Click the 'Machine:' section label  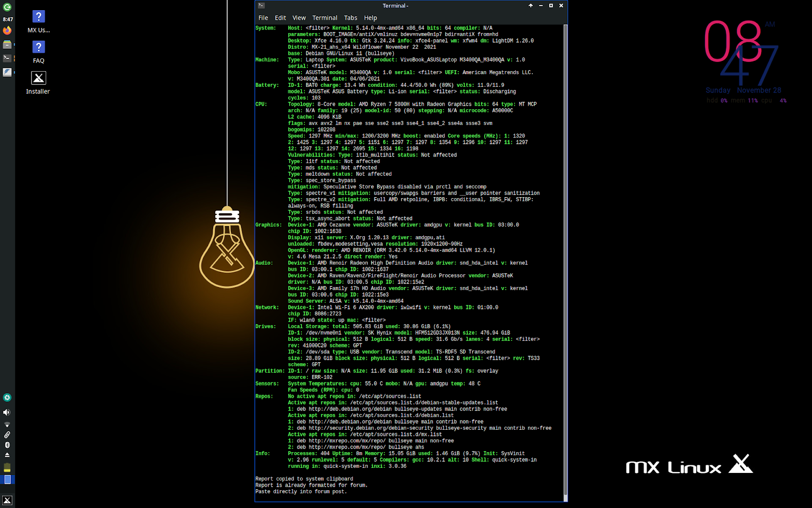tap(267, 60)
